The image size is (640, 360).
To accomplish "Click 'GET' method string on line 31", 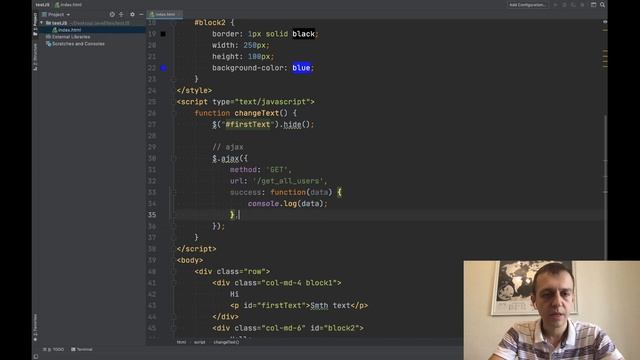I will pyautogui.click(x=277, y=169).
